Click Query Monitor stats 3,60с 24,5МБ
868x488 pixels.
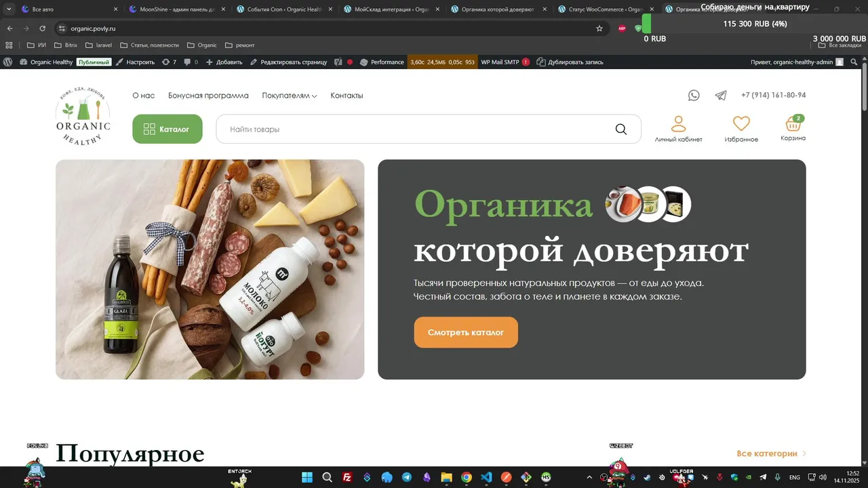(x=442, y=62)
